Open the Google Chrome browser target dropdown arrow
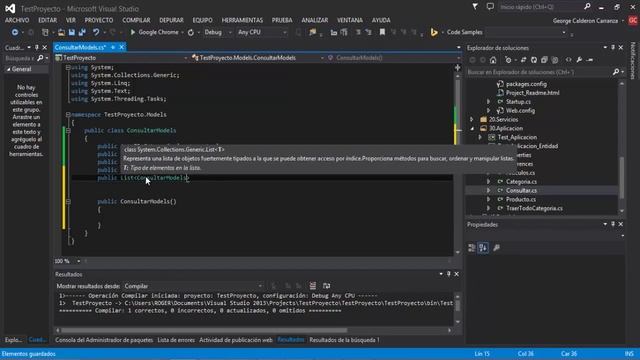 pyautogui.click(x=182, y=32)
